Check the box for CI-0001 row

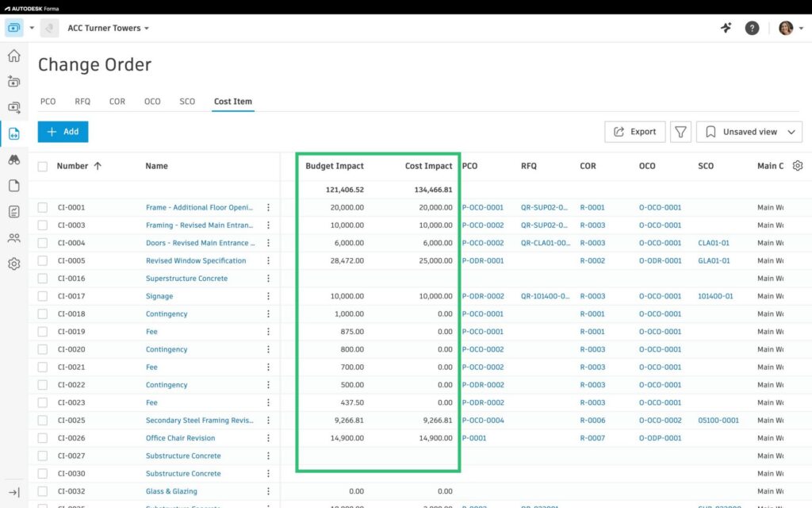pyautogui.click(x=43, y=208)
